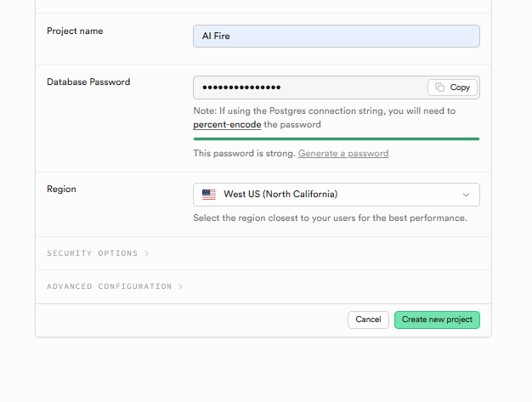Click Create new project button
This screenshot has width=532, height=402.
(x=437, y=320)
